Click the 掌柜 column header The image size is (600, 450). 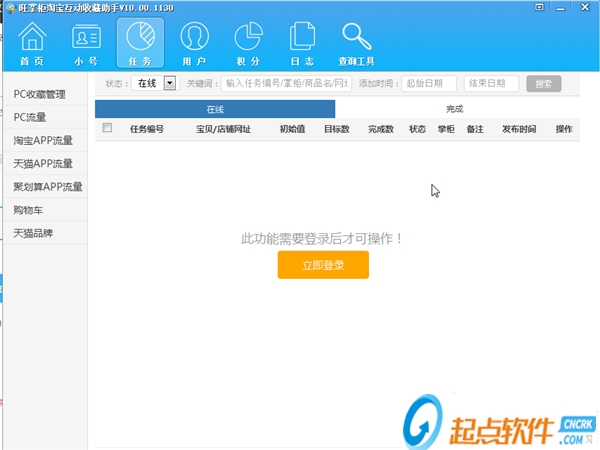point(446,129)
